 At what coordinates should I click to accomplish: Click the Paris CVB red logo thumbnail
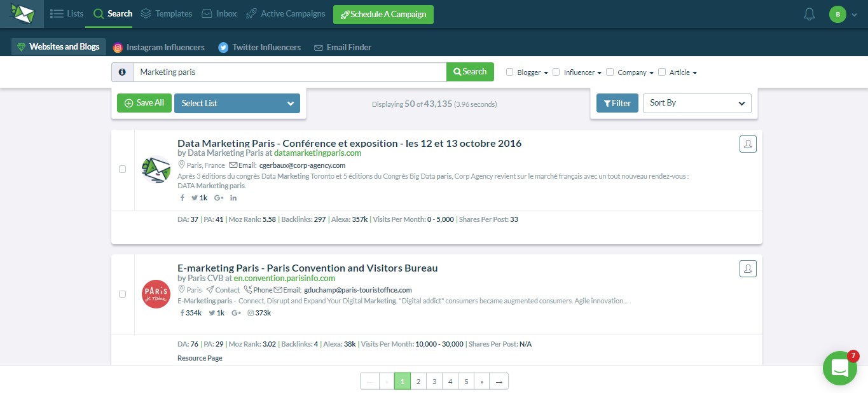[156, 294]
